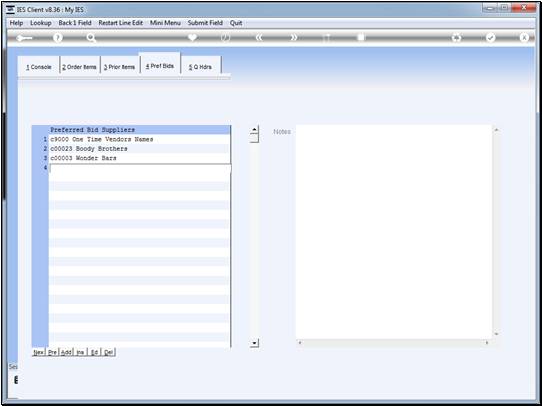Open the Mini Menu item
This screenshot has height=406, width=542.
[165, 23]
